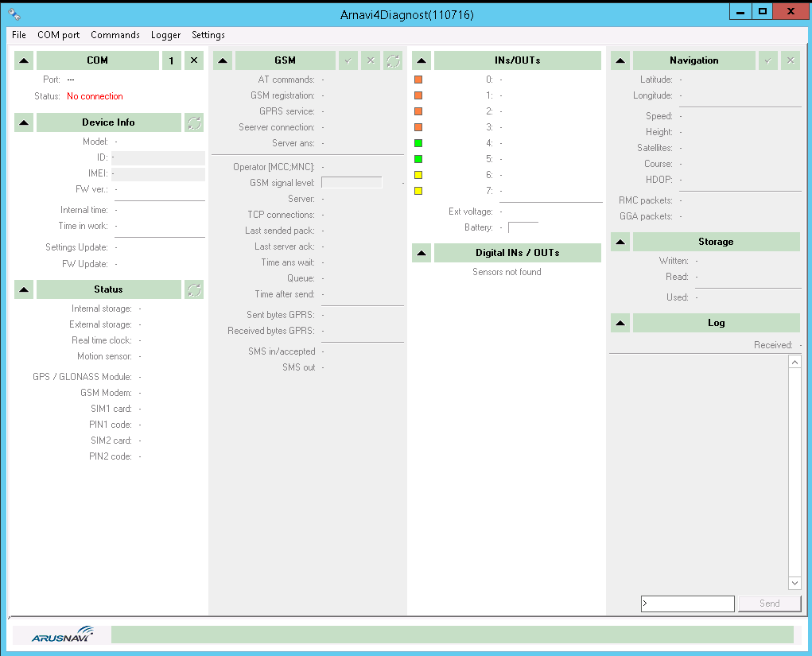Toggle input 2 orange indicator
This screenshot has width=812, height=656.
[x=418, y=111]
